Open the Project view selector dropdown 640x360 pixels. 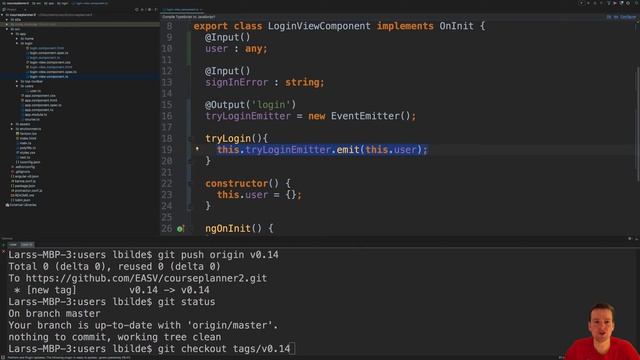point(15,9)
